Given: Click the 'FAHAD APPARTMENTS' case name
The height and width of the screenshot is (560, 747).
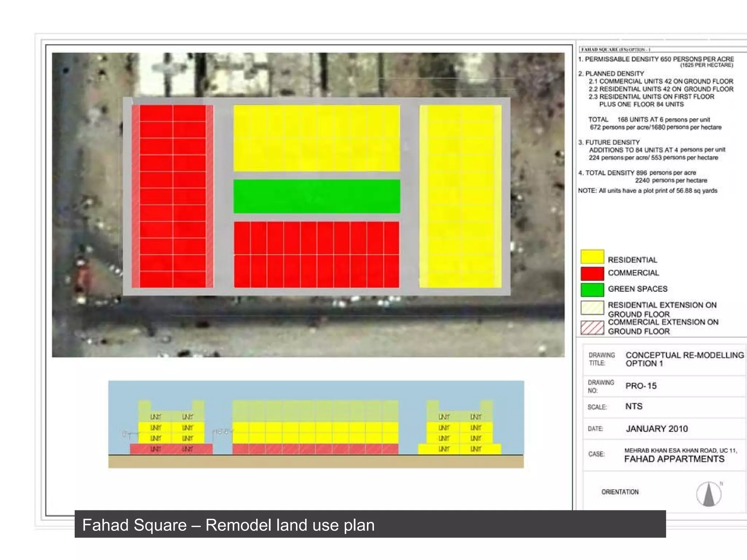Looking at the screenshot, I should tap(674, 459).
